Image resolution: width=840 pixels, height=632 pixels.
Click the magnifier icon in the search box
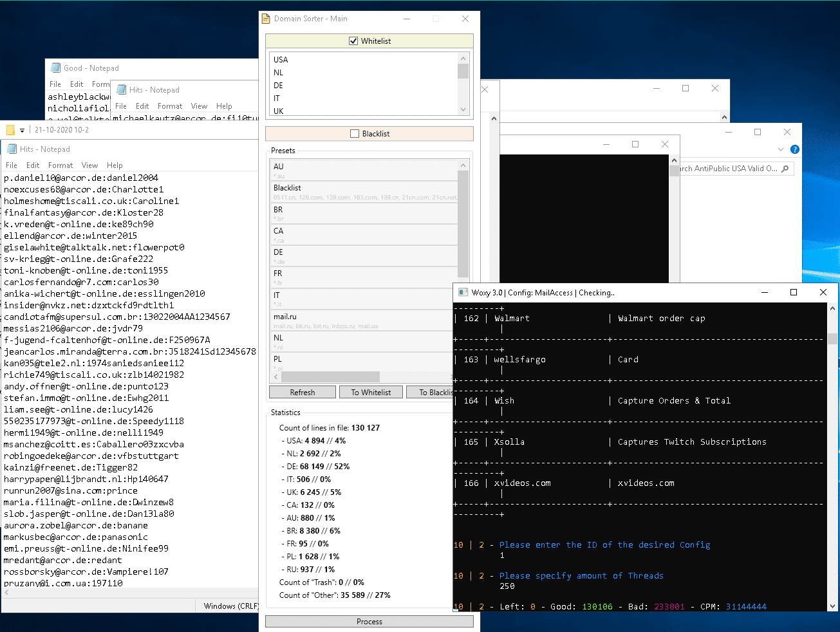coord(785,169)
